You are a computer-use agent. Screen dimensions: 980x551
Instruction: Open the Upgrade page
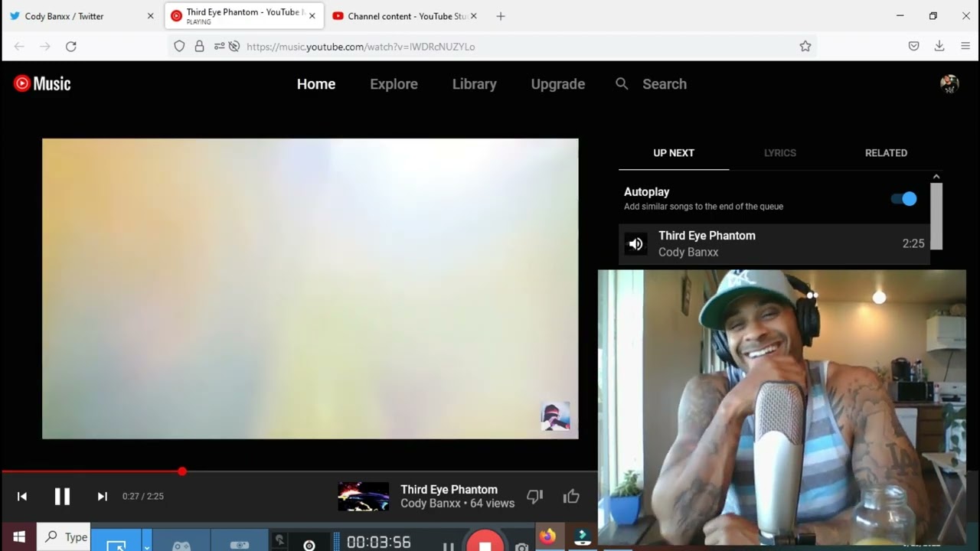558,84
